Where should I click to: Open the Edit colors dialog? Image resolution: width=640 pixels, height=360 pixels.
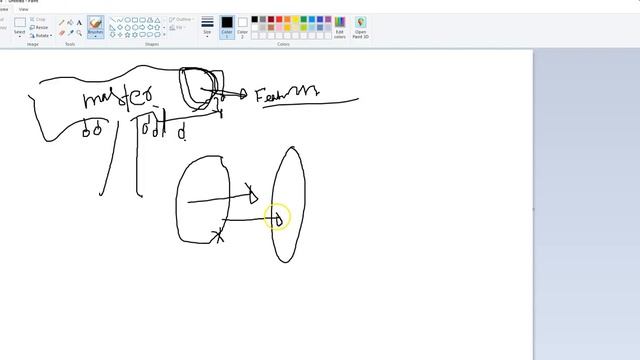[x=340, y=27]
